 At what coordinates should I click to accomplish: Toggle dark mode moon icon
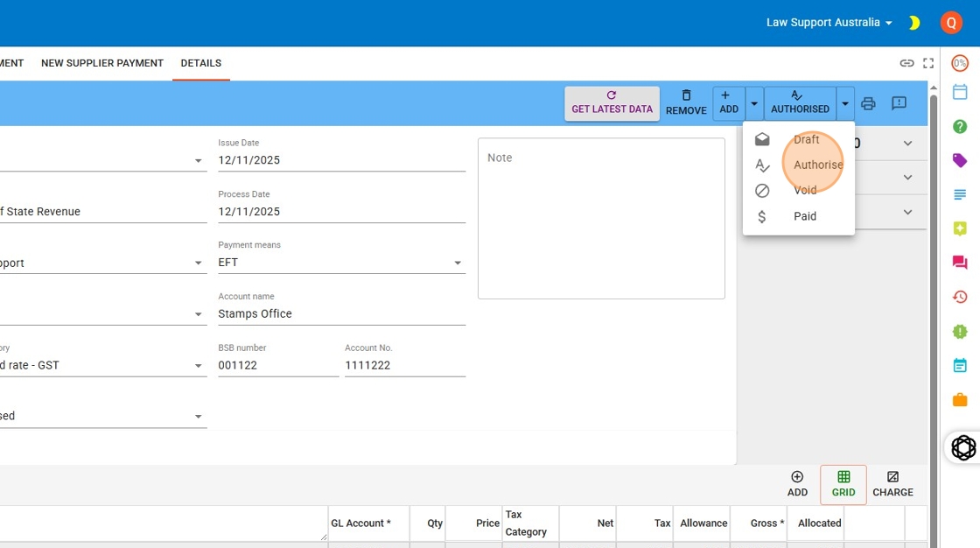pyautogui.click(x=914, y=23)
